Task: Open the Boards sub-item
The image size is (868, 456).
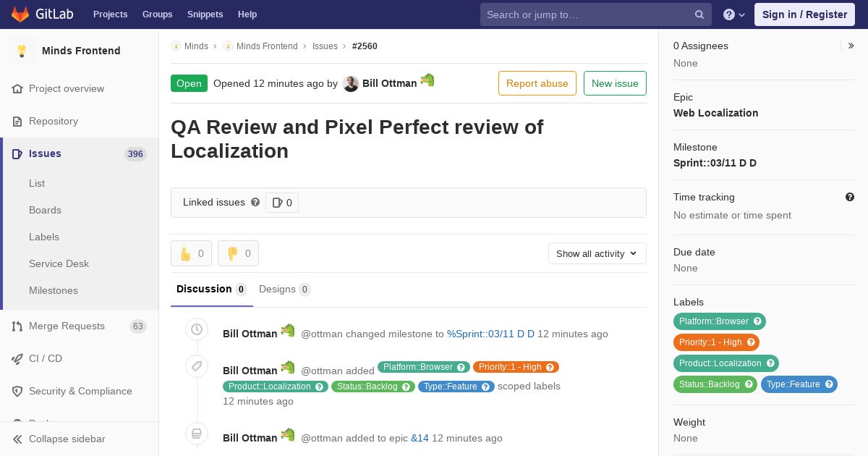Action: point(45,210)
